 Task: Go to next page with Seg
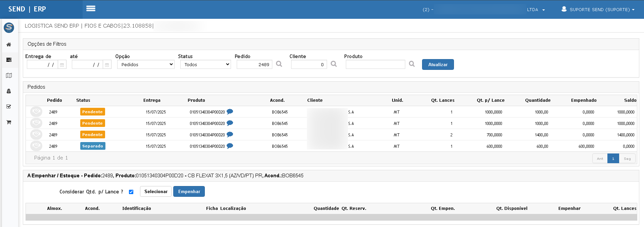tap(627, 158)
